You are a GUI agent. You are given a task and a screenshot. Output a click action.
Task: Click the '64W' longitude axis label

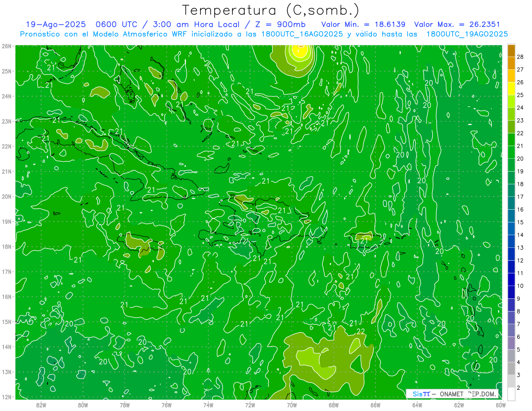pyautogui.click(x=417, y=405)
